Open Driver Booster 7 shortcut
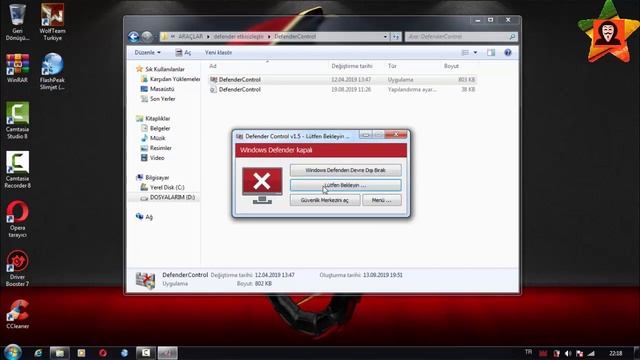Viewport: 640px width, 360px height. tap(17, 268)
